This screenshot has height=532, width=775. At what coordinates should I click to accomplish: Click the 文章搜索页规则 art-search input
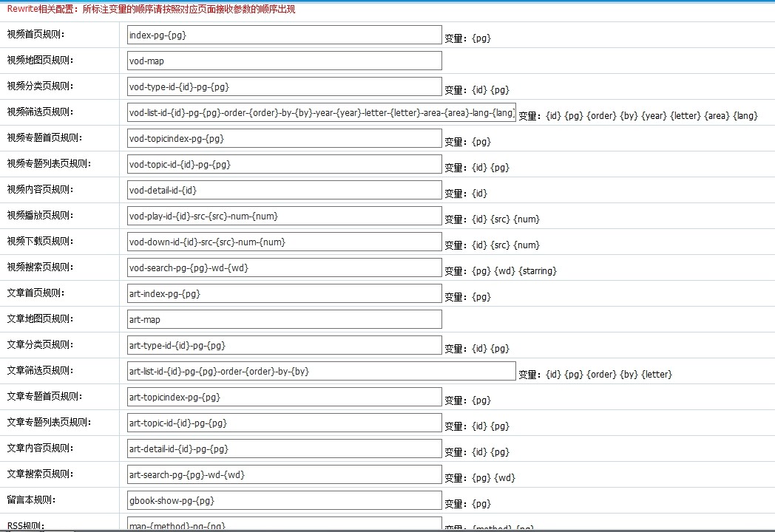click(284, 474)
